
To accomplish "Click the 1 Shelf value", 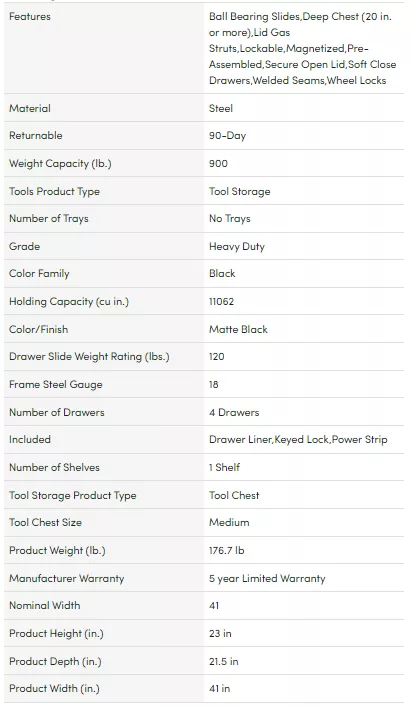I will click(x=224, y=467).
